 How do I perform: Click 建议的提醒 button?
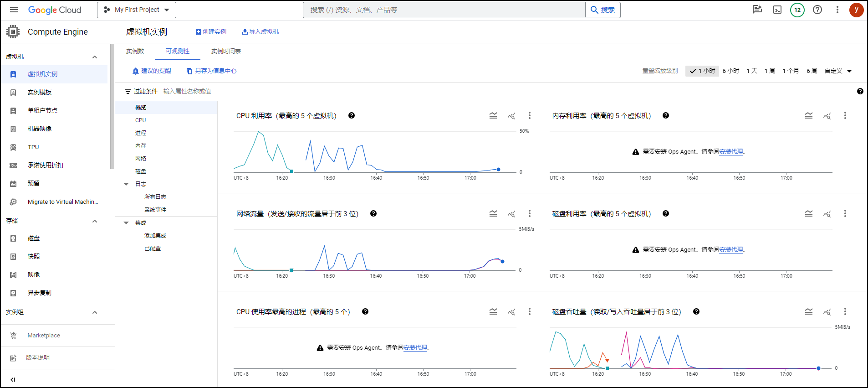pos(152,71)
